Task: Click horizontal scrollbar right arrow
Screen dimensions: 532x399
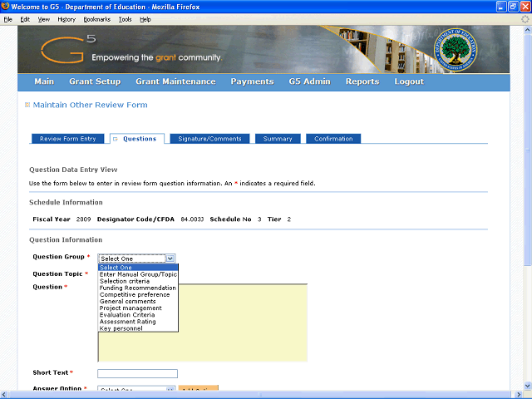Action: (x=519, y=395)
